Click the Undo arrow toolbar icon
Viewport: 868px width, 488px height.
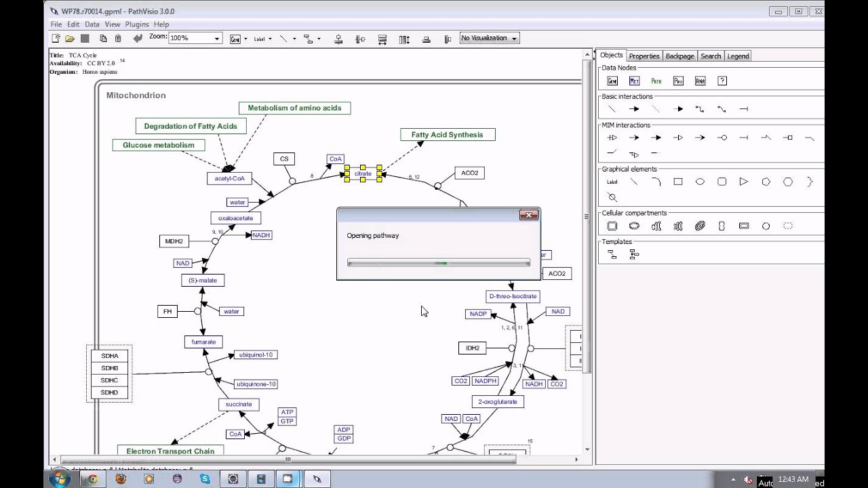click(x=138, y=39)
